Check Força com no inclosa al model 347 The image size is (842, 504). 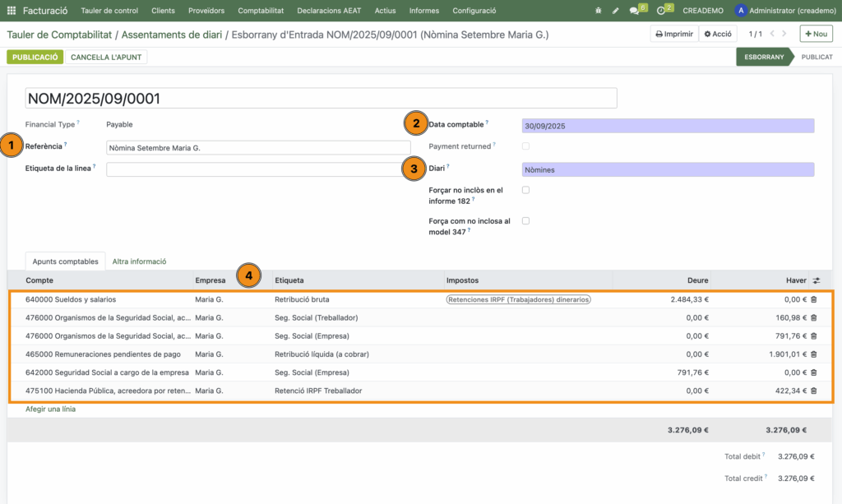tap(525, 221)
